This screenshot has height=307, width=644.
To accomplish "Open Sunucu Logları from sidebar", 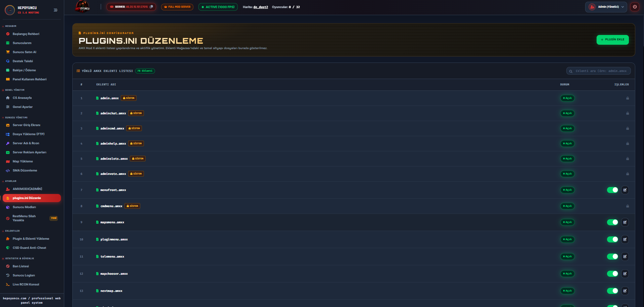I will [32, 275].
